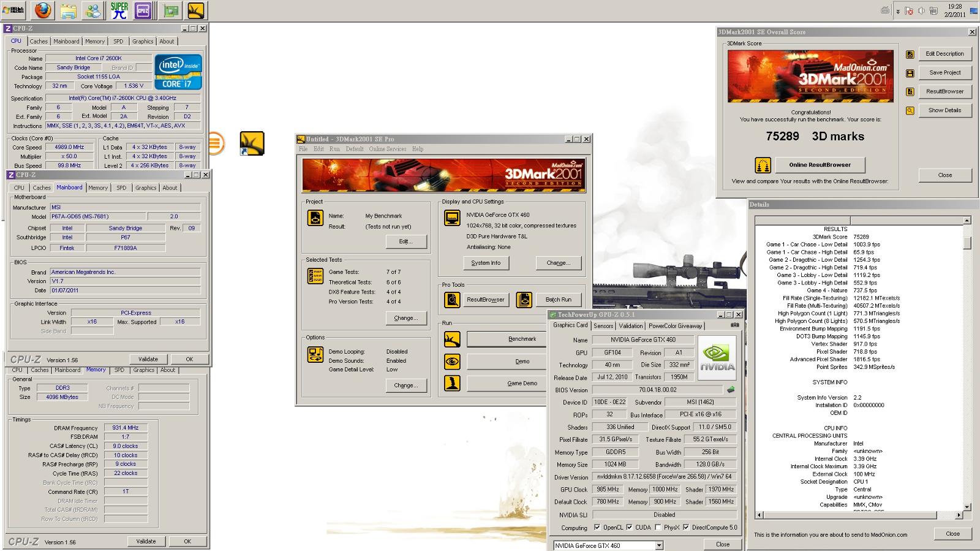Click the Edit Description document icon

tap(910, 55)
